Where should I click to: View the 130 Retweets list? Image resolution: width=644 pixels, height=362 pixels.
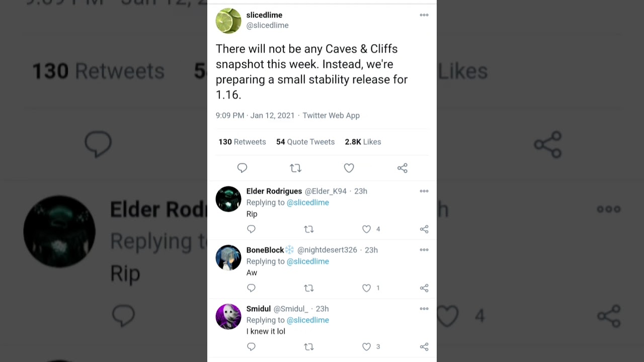(x=242, y=142)
